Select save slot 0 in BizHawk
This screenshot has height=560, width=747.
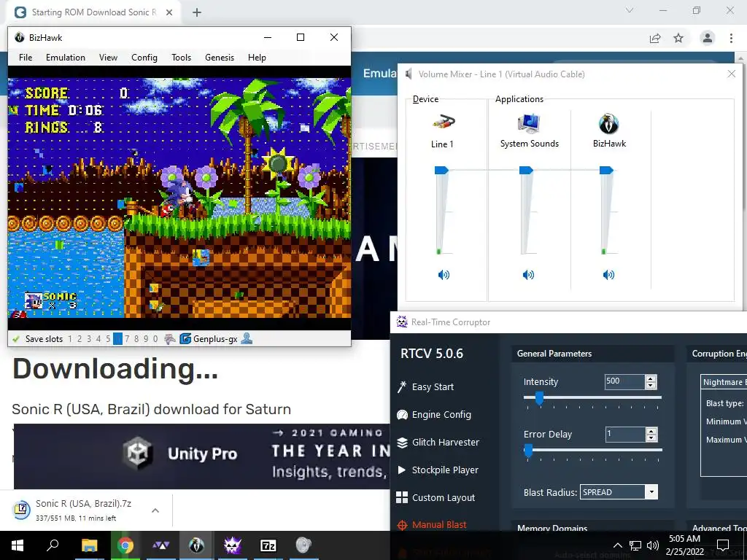click(x=155, y=339)
